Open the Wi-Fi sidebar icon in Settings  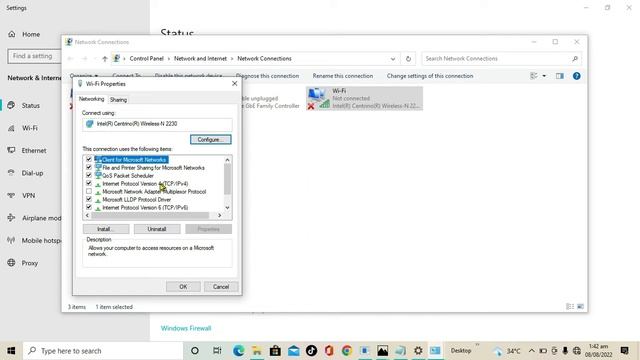pyautogui.click(x=11, y=128)
